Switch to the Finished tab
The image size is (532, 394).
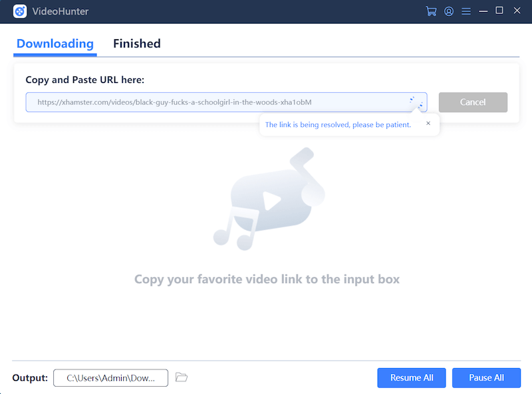(137, 44)
